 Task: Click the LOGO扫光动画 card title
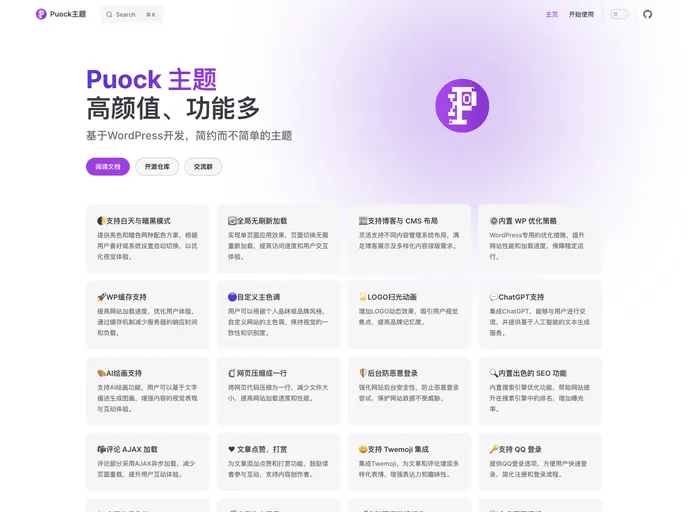(392, 297)
